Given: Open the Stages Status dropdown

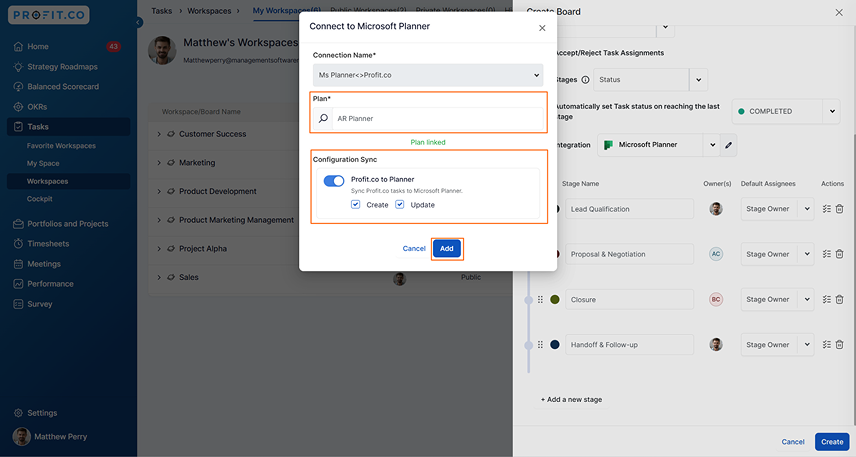Looking at the screenshot, I should 699,80.
